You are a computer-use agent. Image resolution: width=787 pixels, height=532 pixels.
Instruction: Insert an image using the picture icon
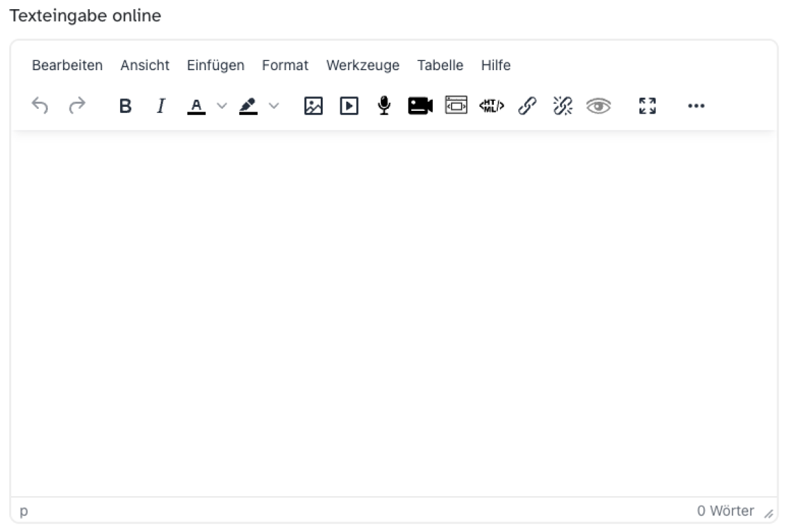coord(313,106)
